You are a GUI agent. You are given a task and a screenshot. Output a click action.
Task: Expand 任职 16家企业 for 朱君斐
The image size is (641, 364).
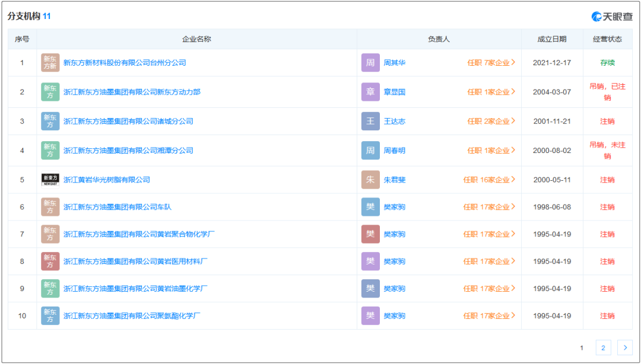click(x=489, y=180)
